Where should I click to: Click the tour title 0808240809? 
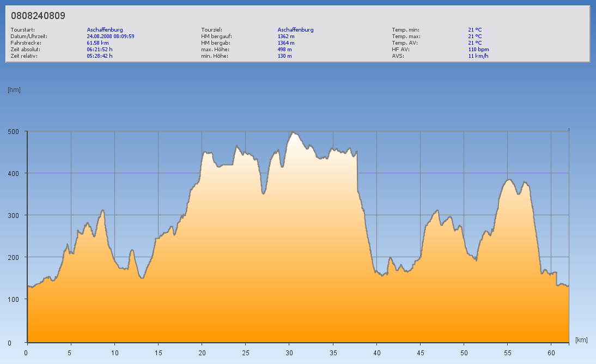[x=38, y=16]
